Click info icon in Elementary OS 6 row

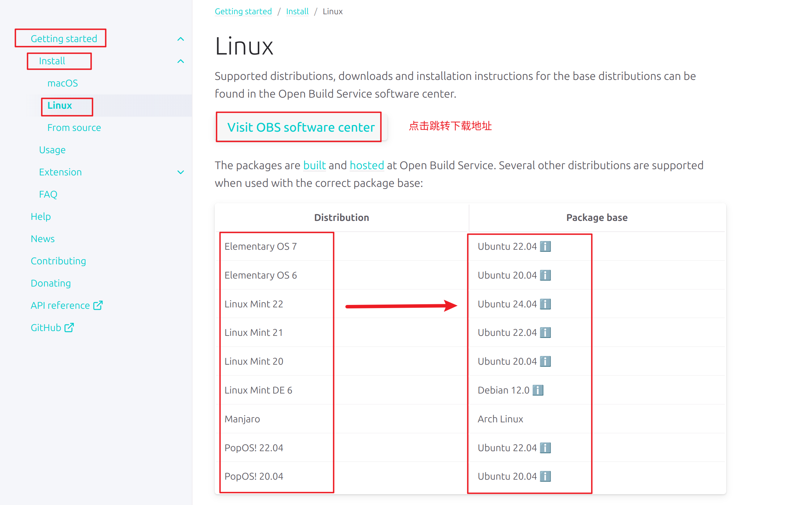pos(545,275)
